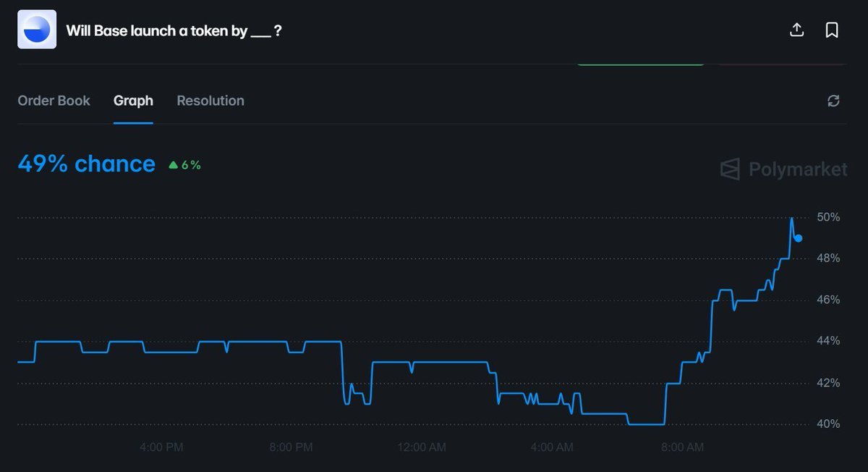868x472 pixels.
Task: Click the '49% chance' value
Action: (x=86, y=164)
